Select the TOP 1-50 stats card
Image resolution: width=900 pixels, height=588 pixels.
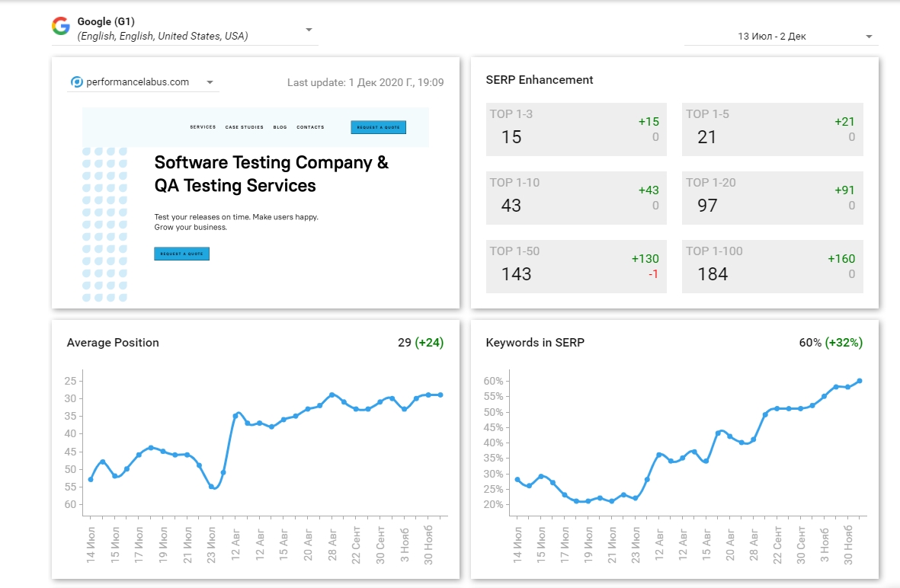click(x=576, y=267)
